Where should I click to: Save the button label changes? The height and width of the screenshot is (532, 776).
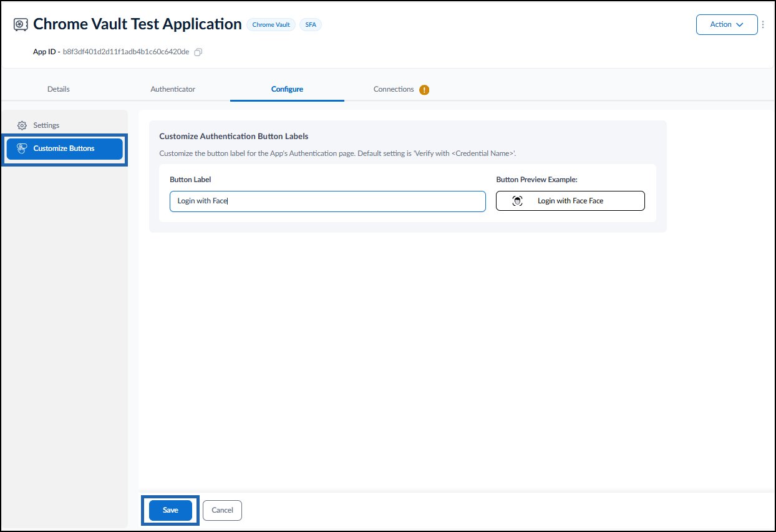tap(170, 510)
